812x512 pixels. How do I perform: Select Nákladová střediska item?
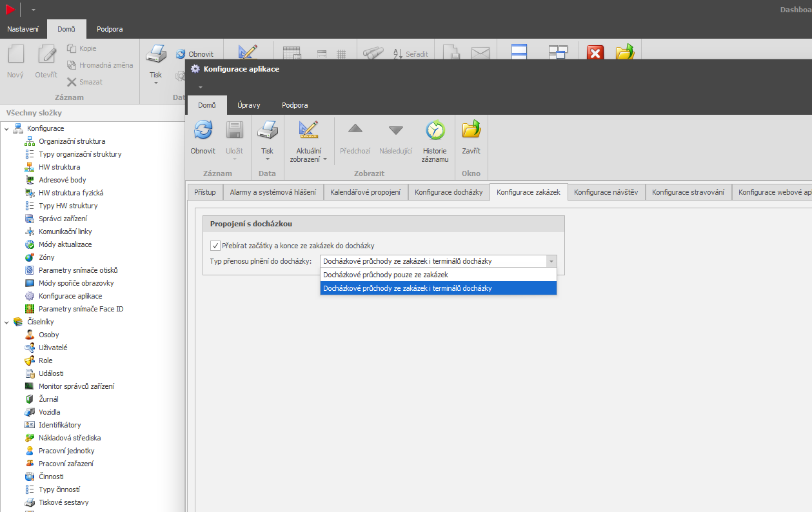point(70,438)
